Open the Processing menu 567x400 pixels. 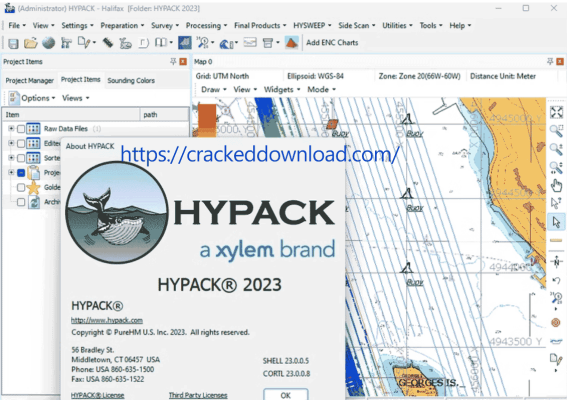tap(206, 25)
